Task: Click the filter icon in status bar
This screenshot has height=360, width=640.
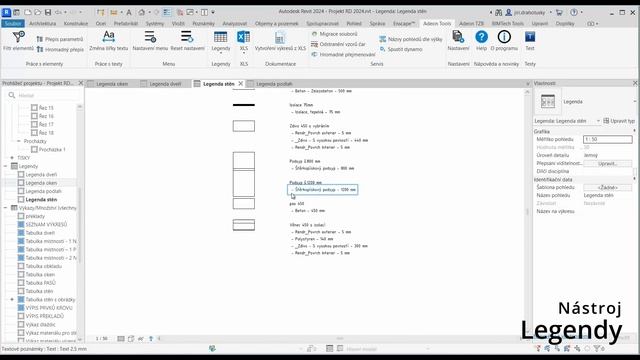Action: (597, 349)
